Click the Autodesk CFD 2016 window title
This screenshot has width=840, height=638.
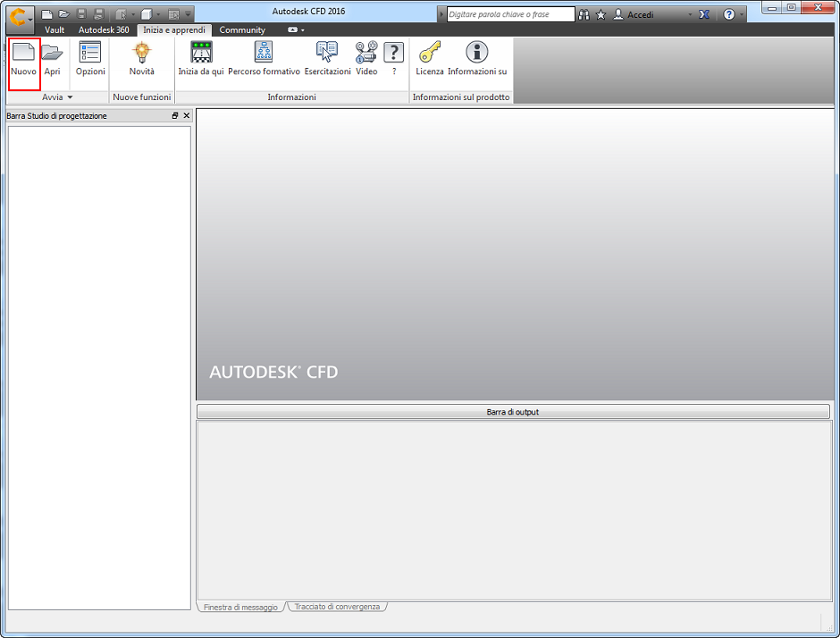pyautogui.click(x=308, y=12)
